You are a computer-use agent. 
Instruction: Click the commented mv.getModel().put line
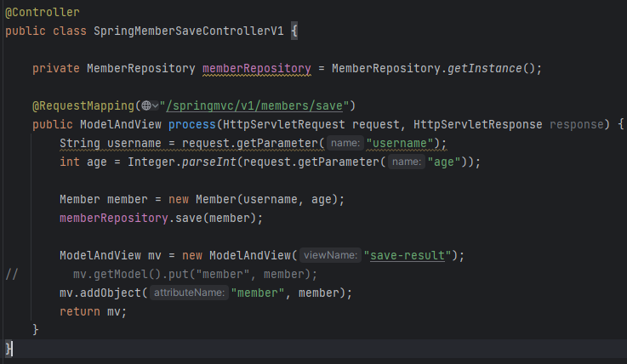(x=195, y=275)
